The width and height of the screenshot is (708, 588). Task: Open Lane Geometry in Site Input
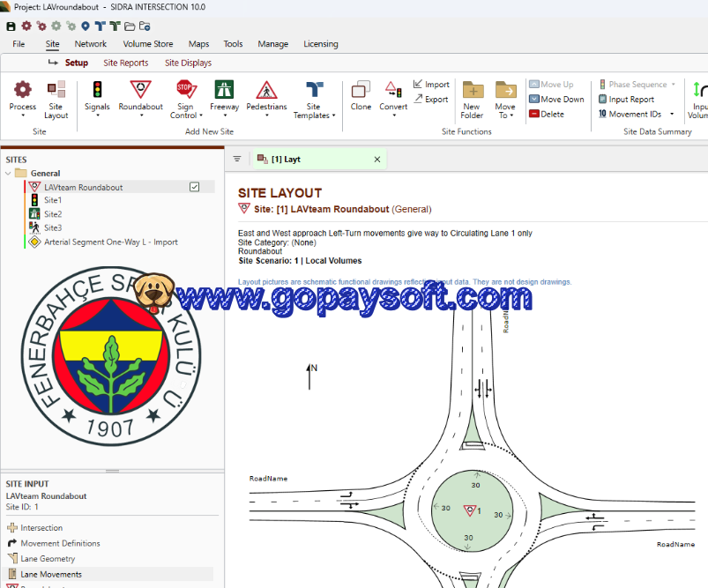point(48,559)
